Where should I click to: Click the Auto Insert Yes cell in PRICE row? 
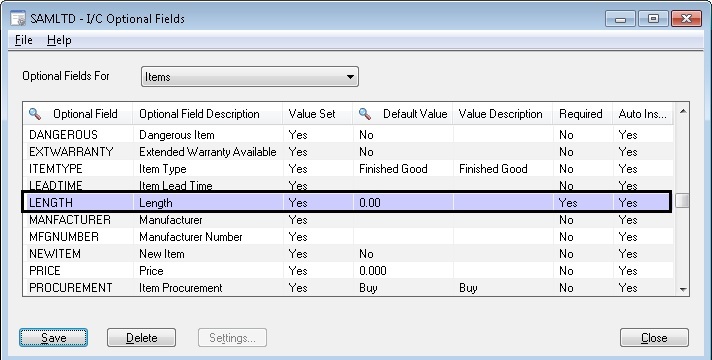point(643,271)
